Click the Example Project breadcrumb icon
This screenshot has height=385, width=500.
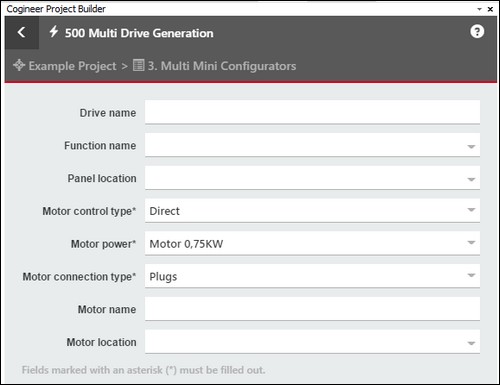[19, 65]
